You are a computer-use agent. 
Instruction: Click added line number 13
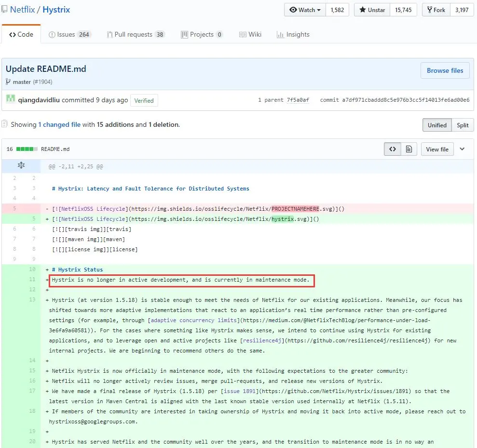[32, 299]
